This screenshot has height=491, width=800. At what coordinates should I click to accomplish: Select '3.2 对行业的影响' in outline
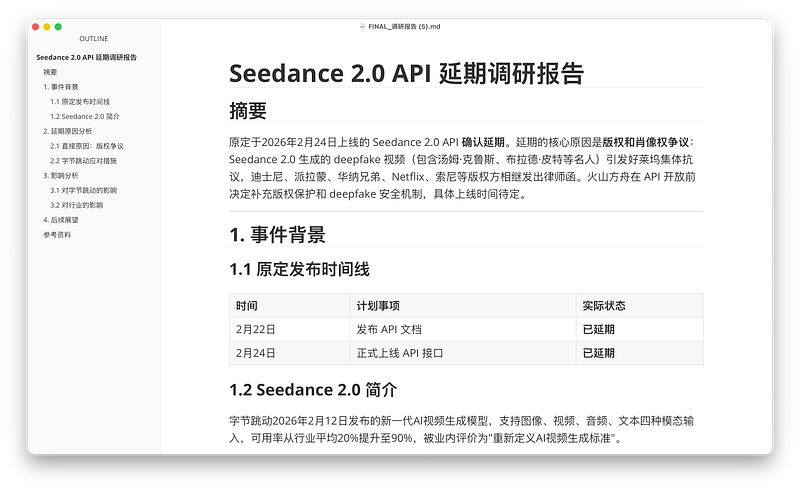pyautogui.click(x=77, y=205)
